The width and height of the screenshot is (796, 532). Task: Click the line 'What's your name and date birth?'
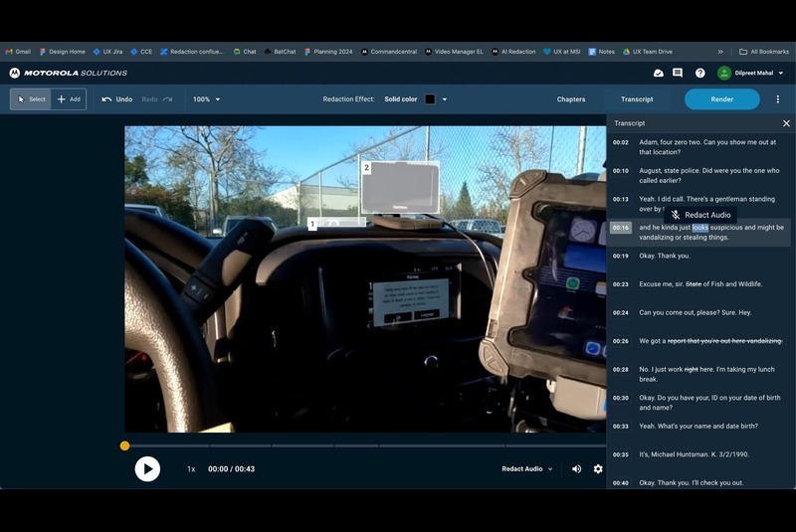(698, 427)
